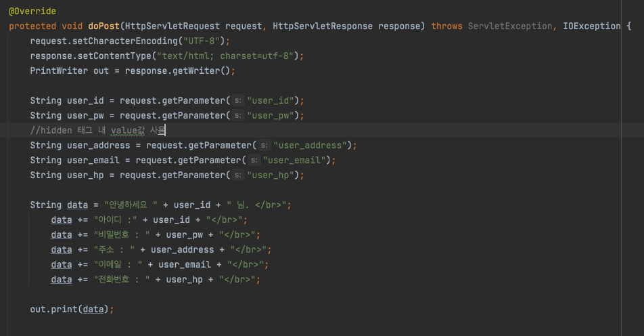Click the "이메일 : " string literal
The height and width of the screenshot is (336, 644).
point(118,264)
